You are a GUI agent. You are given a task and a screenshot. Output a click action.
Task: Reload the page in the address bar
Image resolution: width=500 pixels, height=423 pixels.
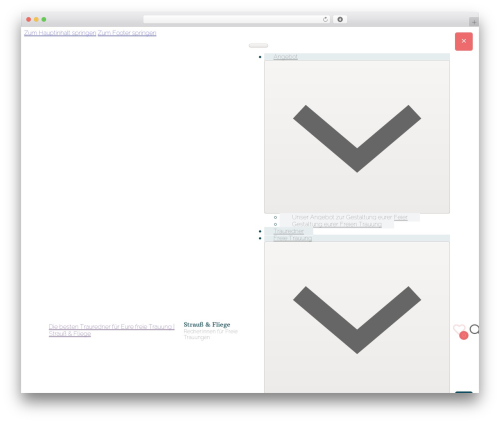tap(325, 19)
